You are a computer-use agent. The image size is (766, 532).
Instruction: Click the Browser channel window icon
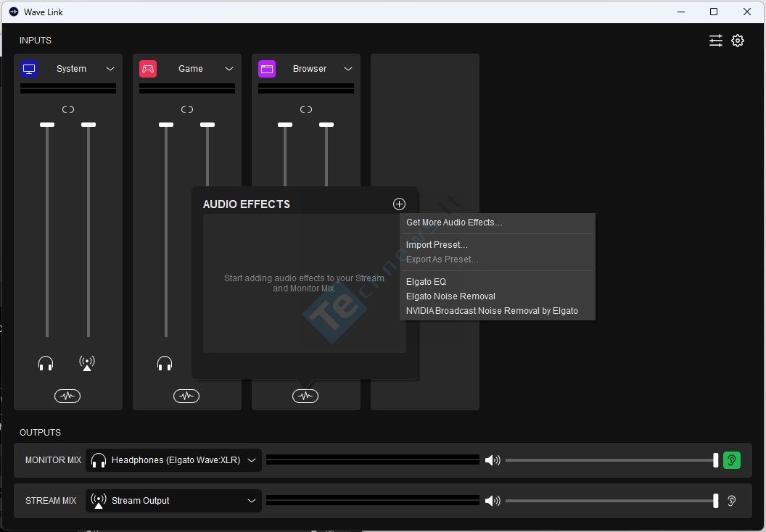(x=267, y=69)
